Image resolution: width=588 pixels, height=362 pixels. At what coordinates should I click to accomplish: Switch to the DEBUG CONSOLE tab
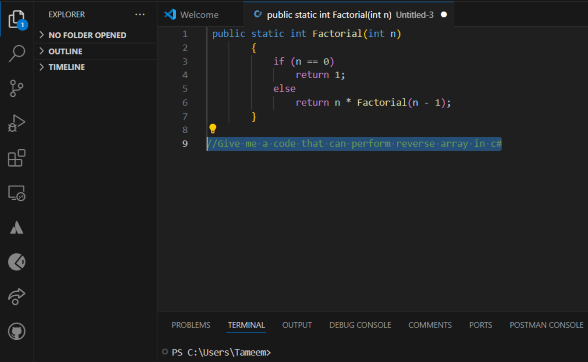(360, 325)
